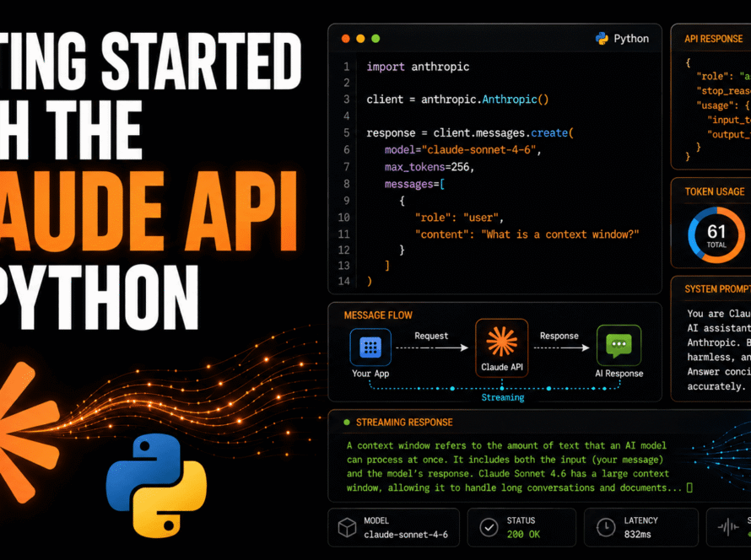The image size is (751, 560).
Task: Click the claude-sonnet-4-6 value in Model card
Action: pyautogui.click(x=406, y=535)
